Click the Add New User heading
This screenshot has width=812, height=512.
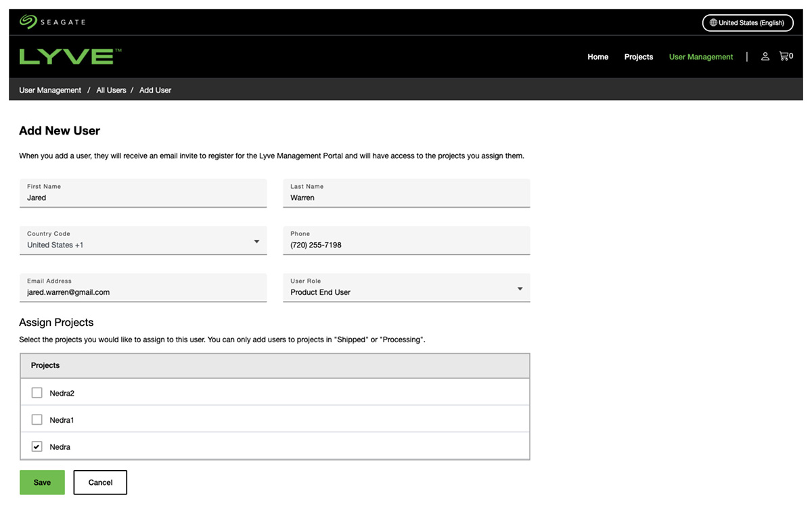60,131
